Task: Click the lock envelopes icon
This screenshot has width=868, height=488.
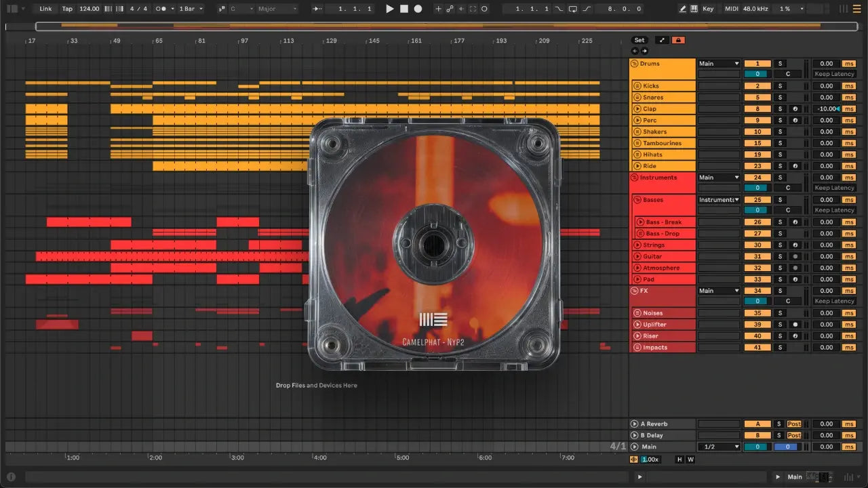Action: pos(677,40)
